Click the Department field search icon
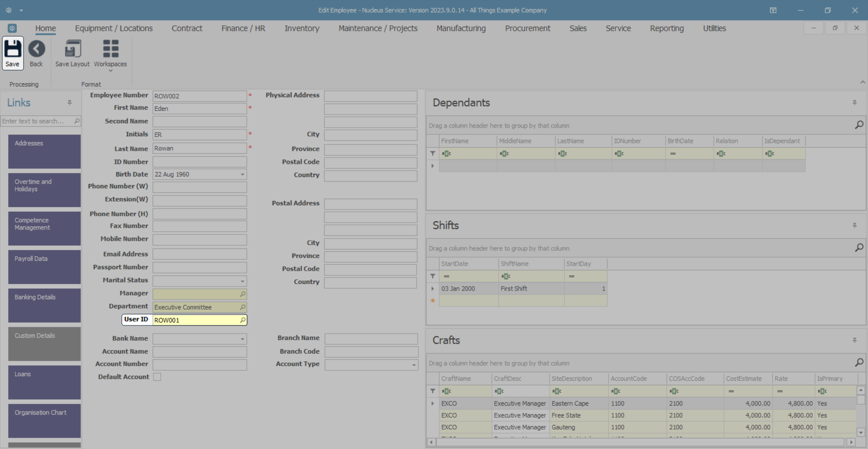The image size is (868, 449). [x=243, y=307]
